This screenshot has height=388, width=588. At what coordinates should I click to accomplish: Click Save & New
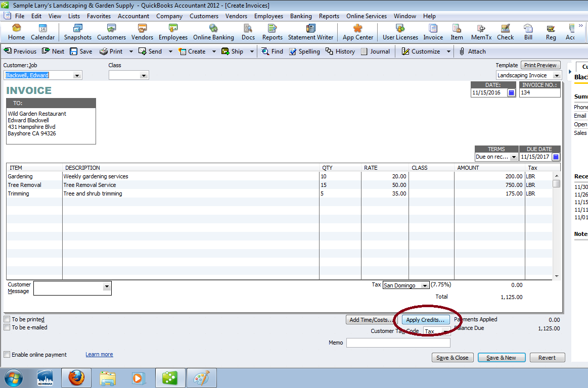(x=502, y=358)
